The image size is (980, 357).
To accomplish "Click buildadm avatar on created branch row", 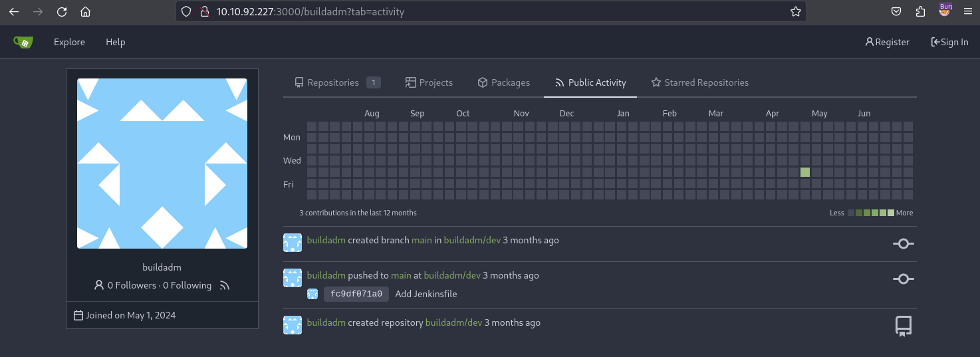I will tap(293, 243).
